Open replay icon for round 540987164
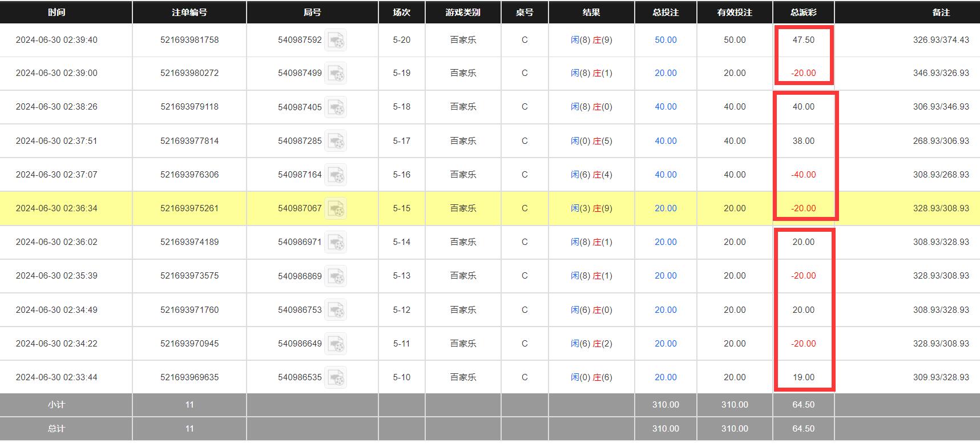The height and width of the screenshot is (447, 980). coord(336,175)
